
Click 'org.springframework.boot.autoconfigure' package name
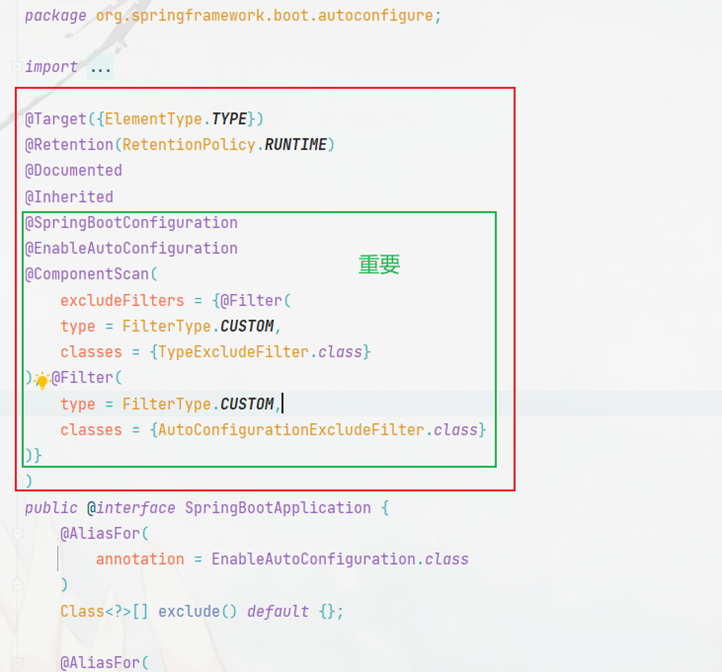pos(264,16)
